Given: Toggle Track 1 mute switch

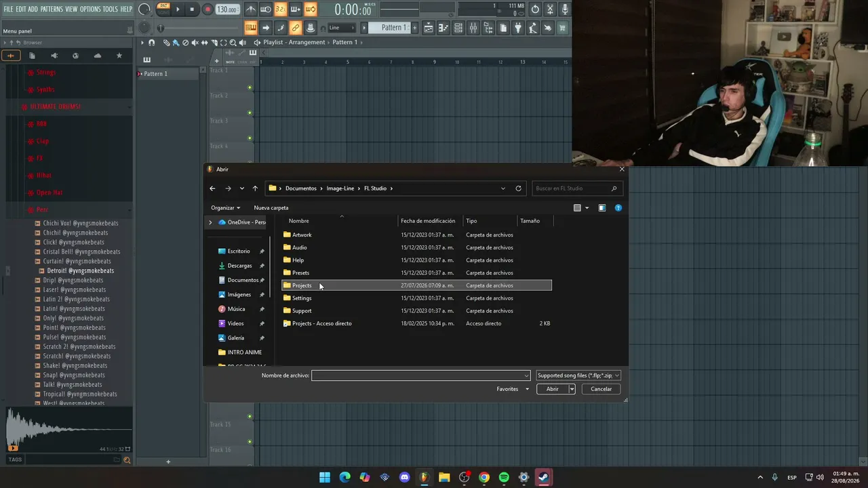Looking at the screenshot, I should [250, 87].
